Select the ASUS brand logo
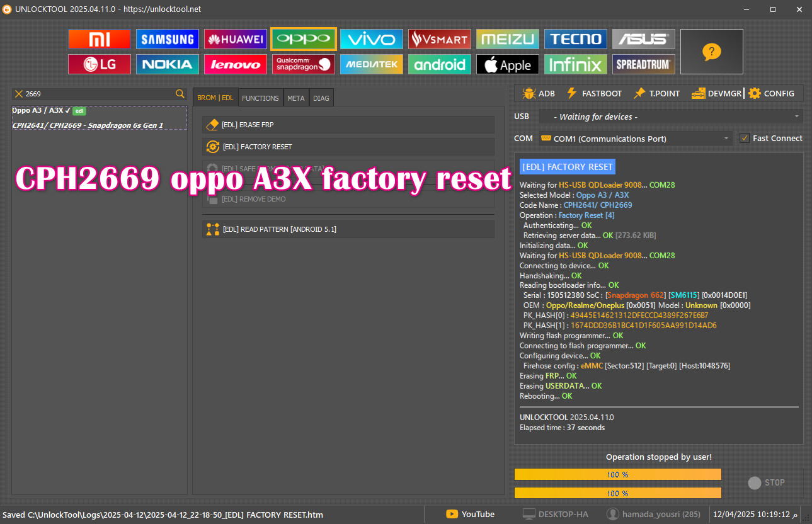Viewport: 812px width, 524px height. tap(644, 39)
